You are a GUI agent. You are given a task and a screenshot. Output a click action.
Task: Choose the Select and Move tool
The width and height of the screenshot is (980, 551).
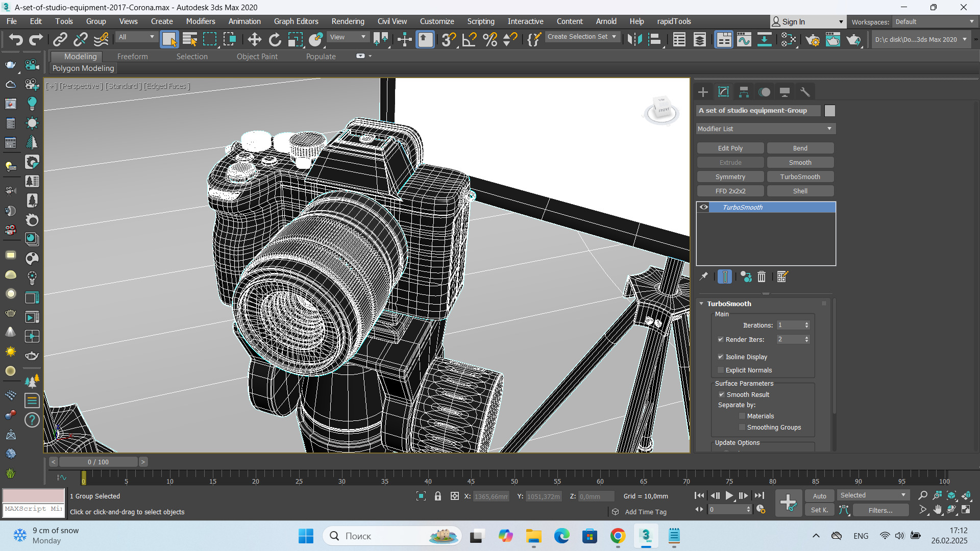[254, 39]
